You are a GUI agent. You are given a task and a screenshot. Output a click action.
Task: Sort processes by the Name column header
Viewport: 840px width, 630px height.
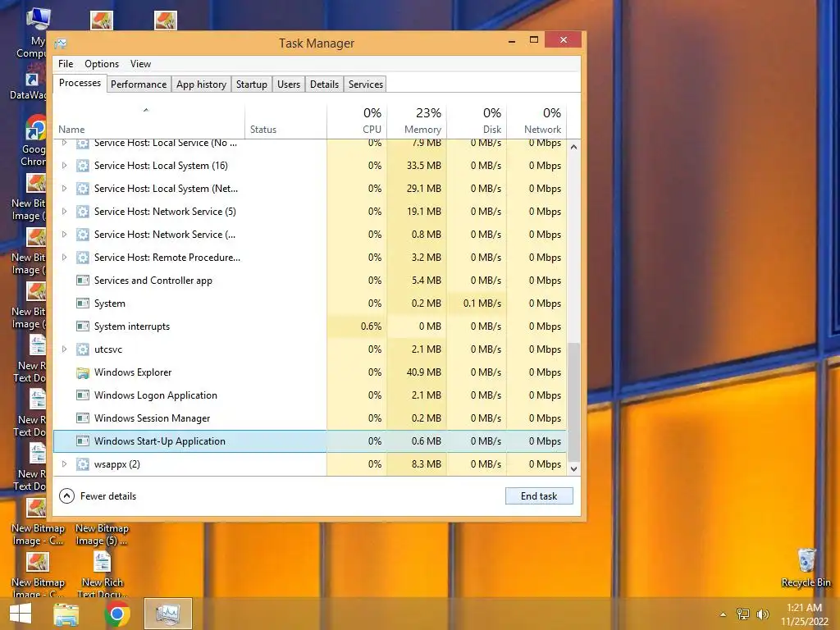[149, 121]
